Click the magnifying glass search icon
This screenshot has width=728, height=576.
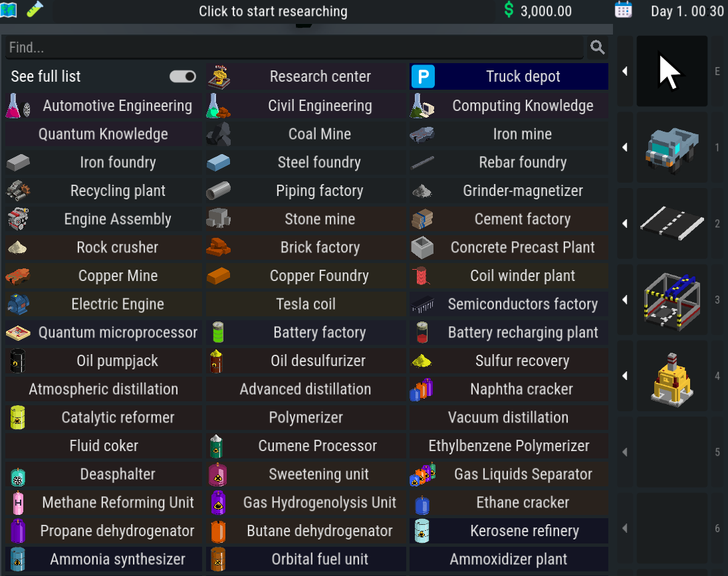click(x=598, y=47)
